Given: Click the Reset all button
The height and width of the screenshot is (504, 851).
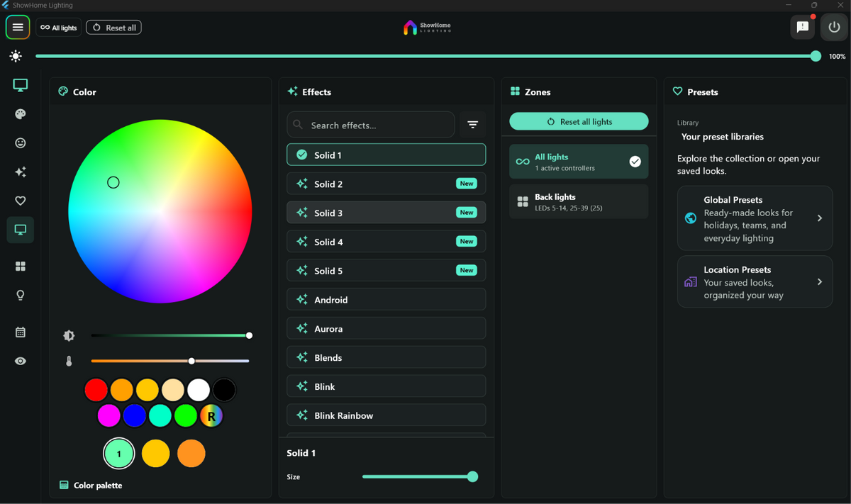Looking at the screenshot, I should (x=113, y=28).
